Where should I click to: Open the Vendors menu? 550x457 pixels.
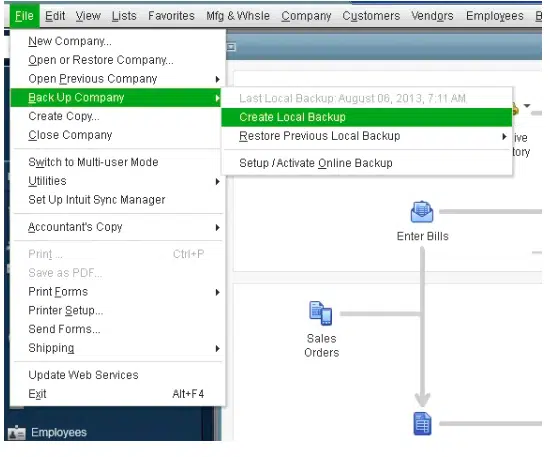432,16
